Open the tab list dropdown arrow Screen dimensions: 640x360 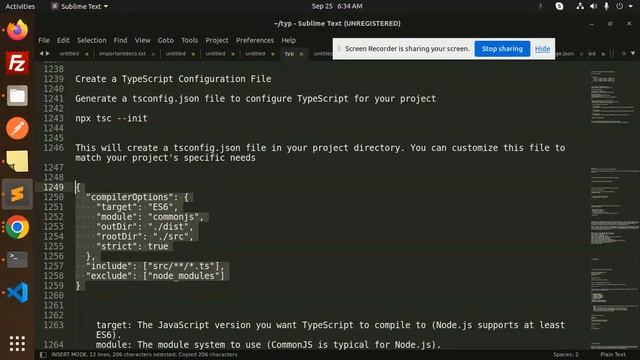point(633,53)
